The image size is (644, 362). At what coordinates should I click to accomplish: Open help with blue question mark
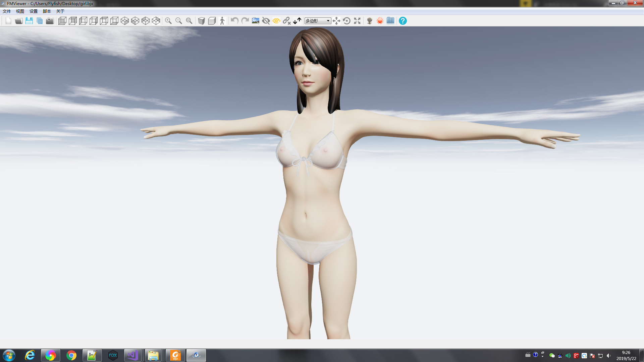[403, 21]
